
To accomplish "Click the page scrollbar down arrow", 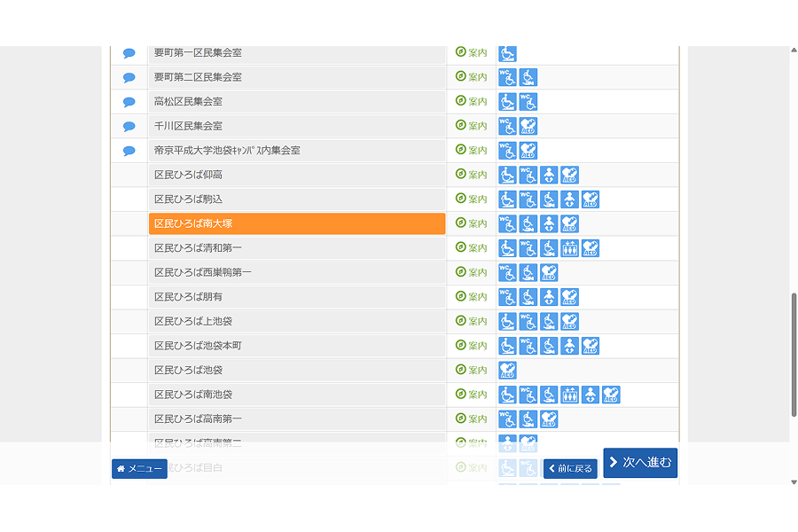I will tap(794, 482).
